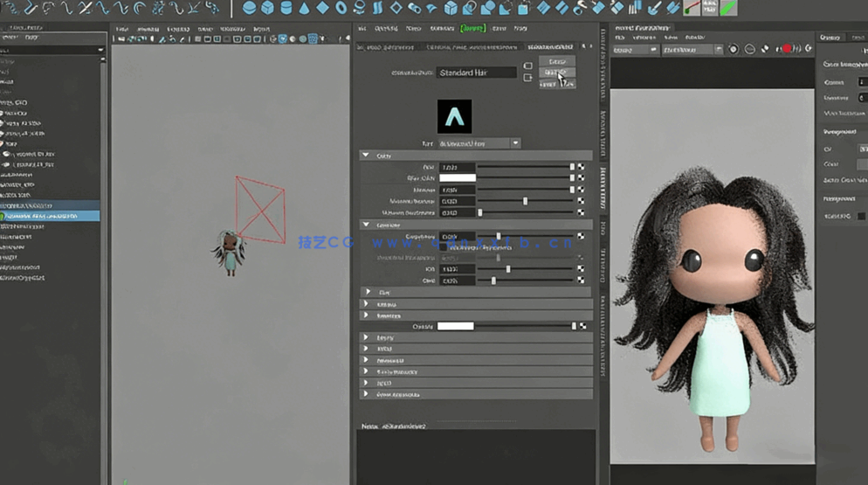868x485 pixels.
Task: Click the polygon sphere shelf icon
Action: (x=249, y=8)
